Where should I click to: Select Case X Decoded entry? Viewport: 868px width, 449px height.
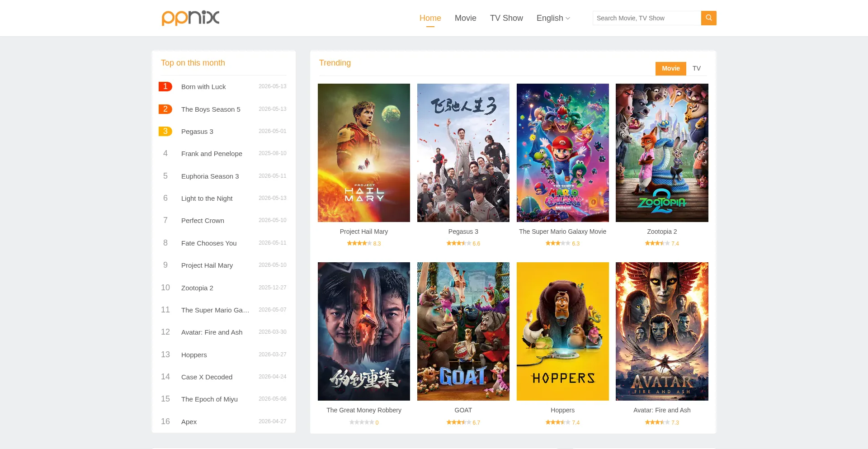[207, 377]
